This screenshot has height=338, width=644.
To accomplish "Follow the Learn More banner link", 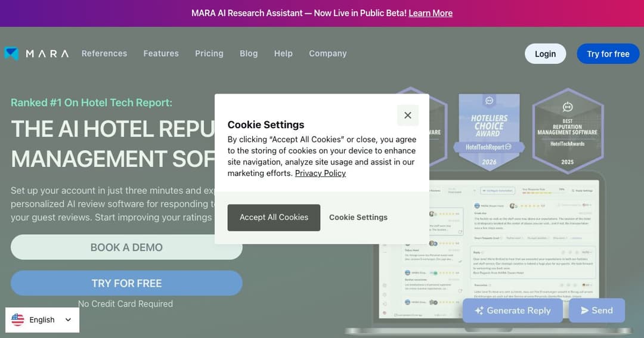I will point(431,13).
